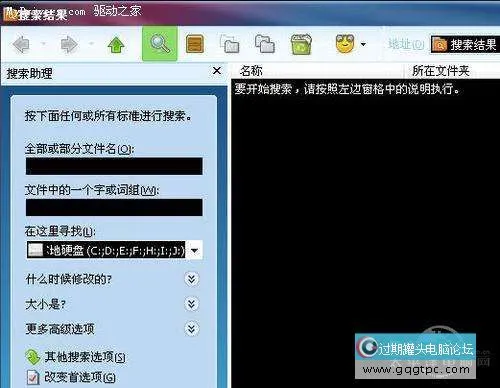
Task: Toggle the Search magnifier toolbar button
Action: (160, 44)
